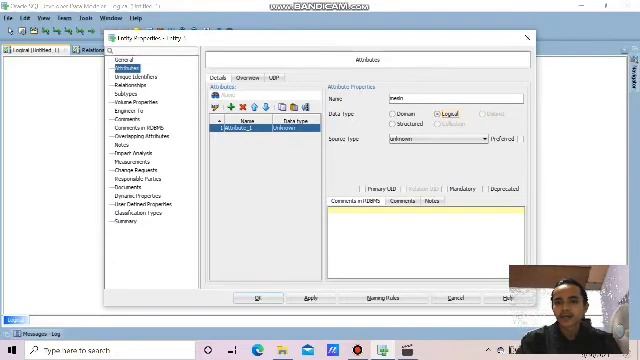Click the Data Modeler taskbar icon
This screenshot has height=360, width=640.
(382, 350)
